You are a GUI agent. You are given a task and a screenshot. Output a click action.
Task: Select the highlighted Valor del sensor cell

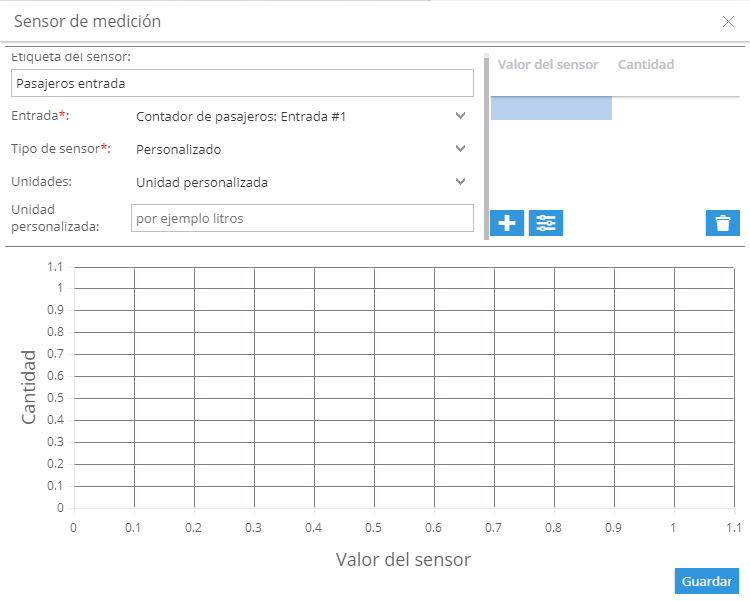click(x=551, y=108)
